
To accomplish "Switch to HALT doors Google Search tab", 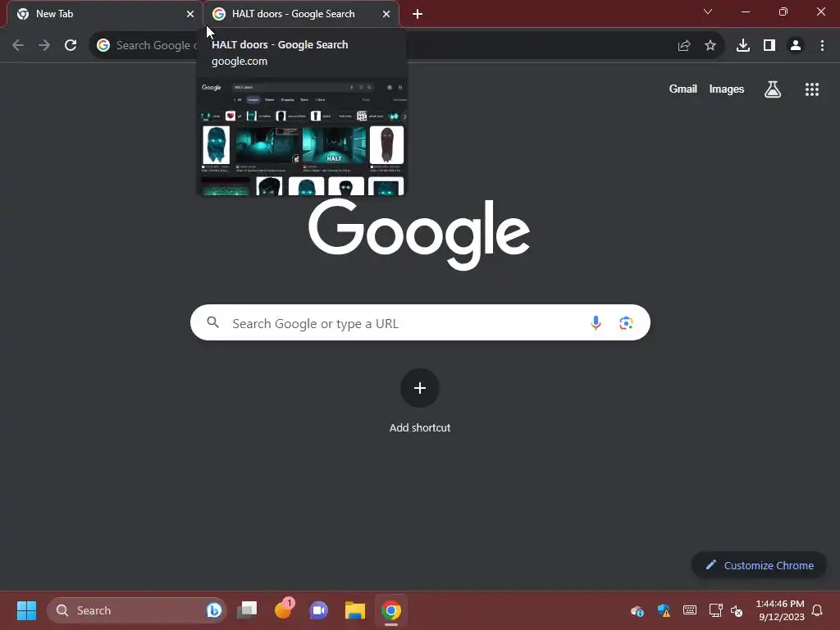I will [301, 14].
